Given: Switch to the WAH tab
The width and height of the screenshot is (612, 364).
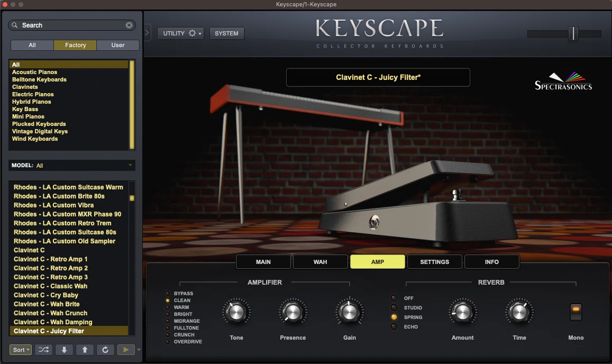Looking at the screenshot, I should tap(320, 262).
